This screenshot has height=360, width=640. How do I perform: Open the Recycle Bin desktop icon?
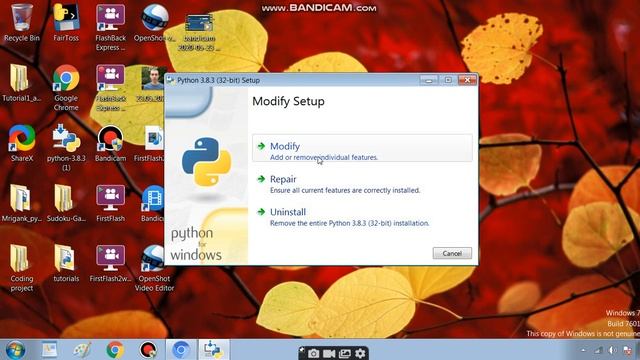point(22,23)
